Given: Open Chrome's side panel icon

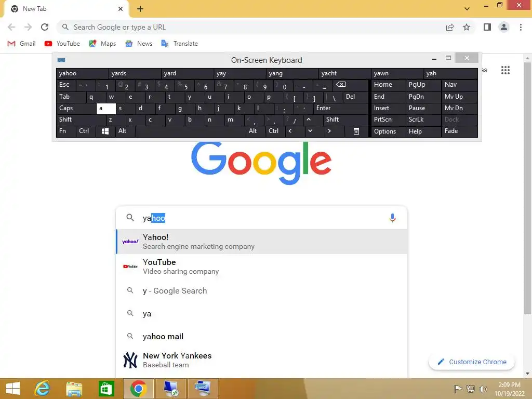Looking at the screenshot, I should tap(487, 27).
